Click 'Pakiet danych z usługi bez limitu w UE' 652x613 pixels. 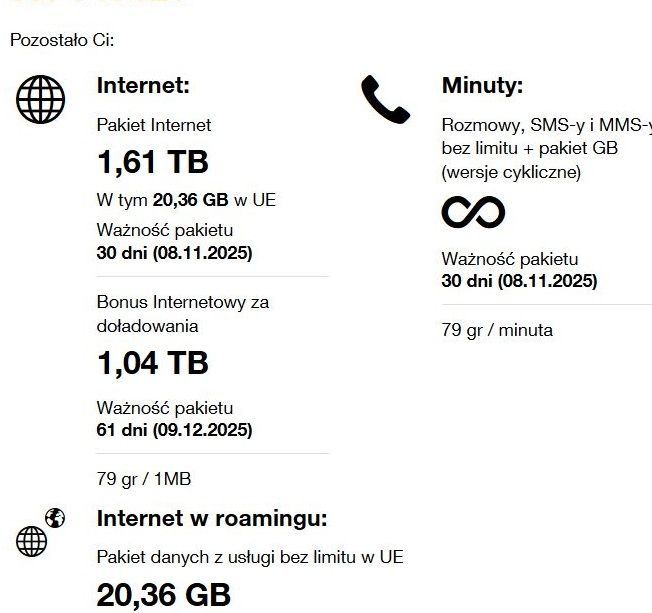pyautogui.click(x=250, y=556)
